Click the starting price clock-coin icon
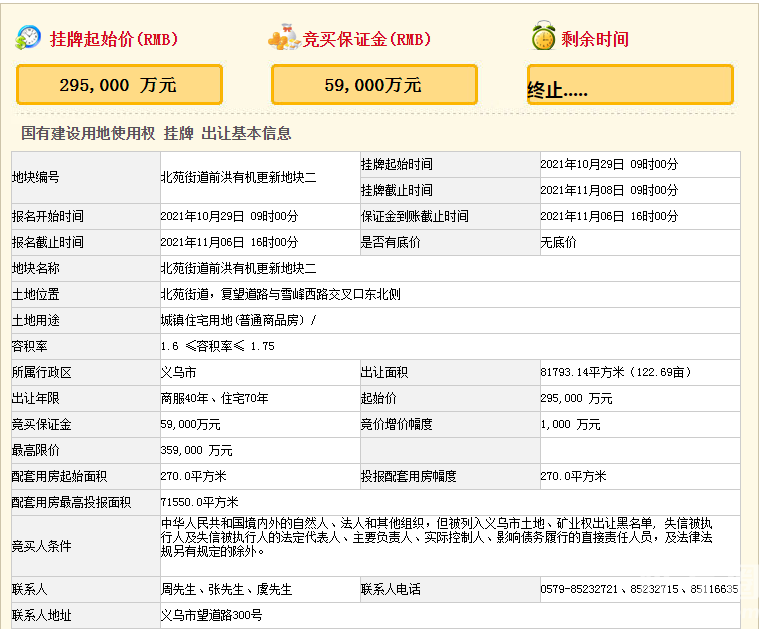 point(29,39)
